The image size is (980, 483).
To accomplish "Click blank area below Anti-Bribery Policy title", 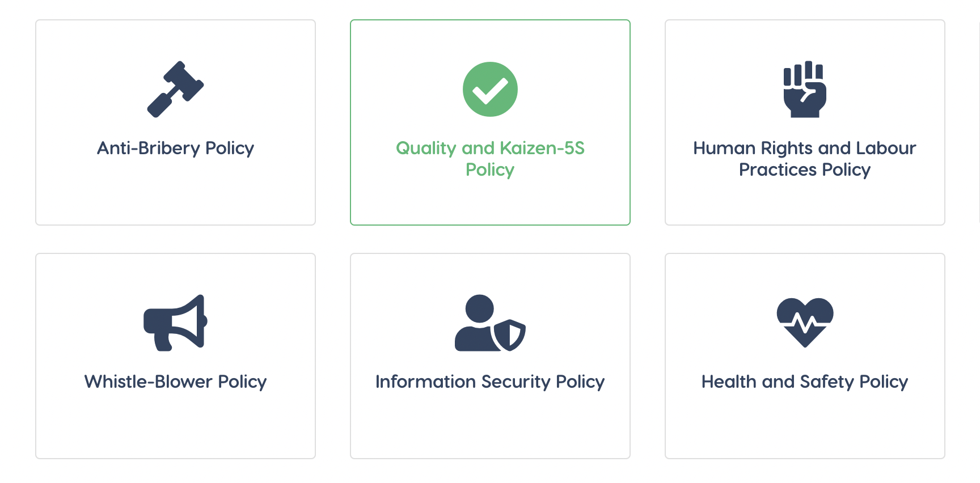I will pyautogui.click(x=175, y=193).
